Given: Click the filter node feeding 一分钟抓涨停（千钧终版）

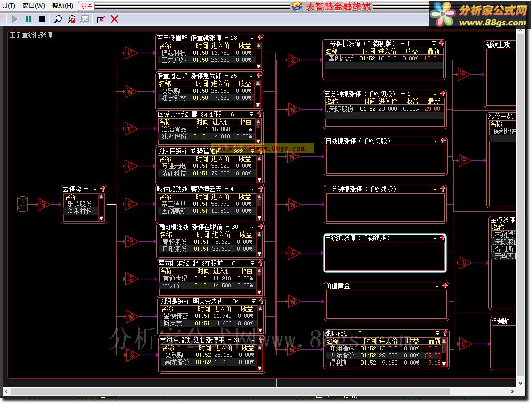Looking at the screenshot, I should (294, 204).
